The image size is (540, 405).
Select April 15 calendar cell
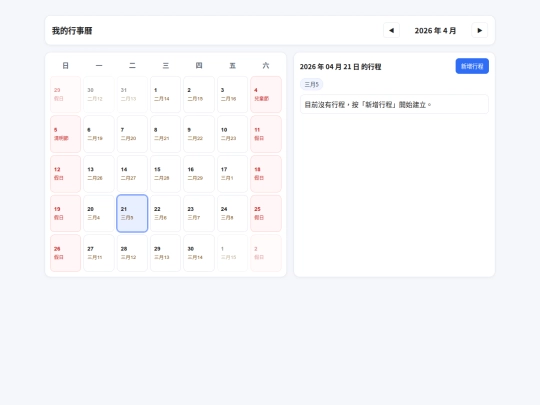[x=166, y=174]
